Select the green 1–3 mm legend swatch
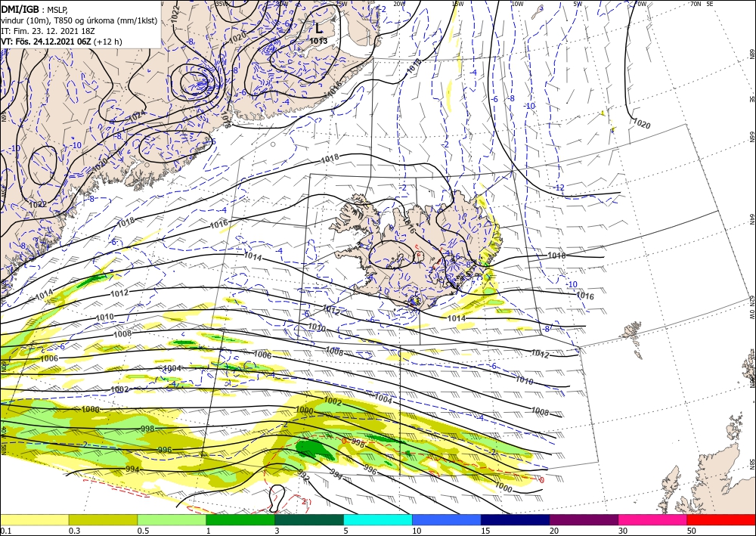756x536 pixels. 240,519
